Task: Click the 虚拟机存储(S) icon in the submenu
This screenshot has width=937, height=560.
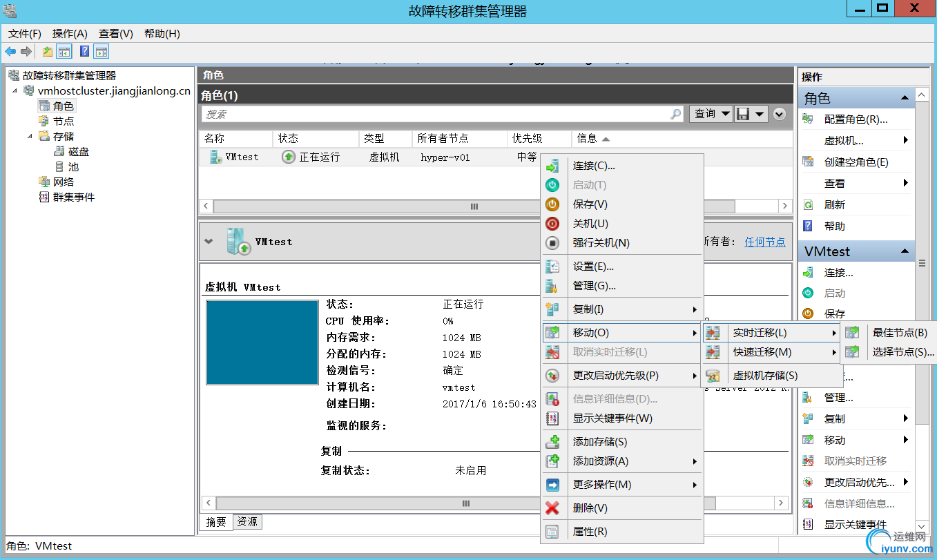Action: (713, 376)
